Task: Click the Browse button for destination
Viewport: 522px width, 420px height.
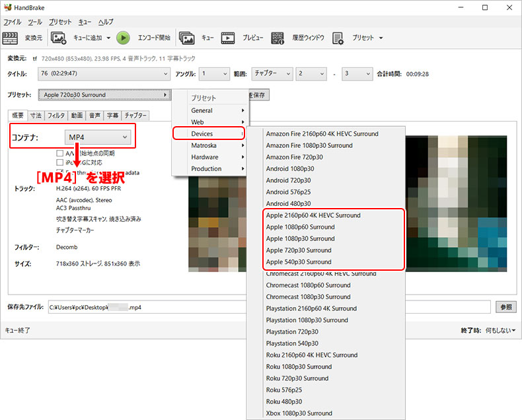Action: pos(506,307)
